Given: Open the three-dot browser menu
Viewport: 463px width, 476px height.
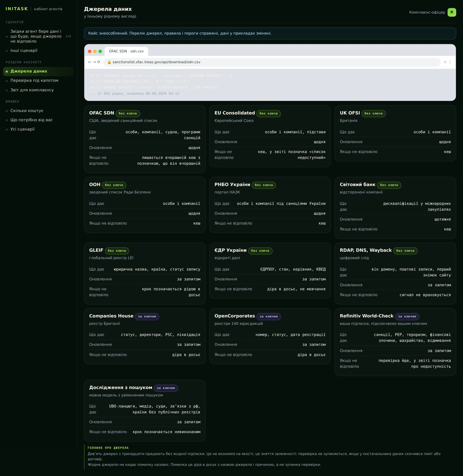Looking at the screenshot, I should tap(450, 62).
